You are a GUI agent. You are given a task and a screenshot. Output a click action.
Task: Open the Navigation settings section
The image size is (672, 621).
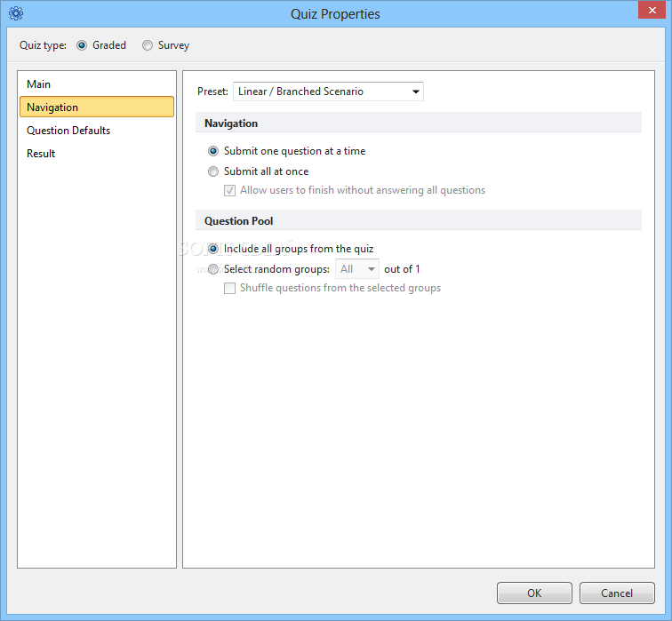(97, 107)
